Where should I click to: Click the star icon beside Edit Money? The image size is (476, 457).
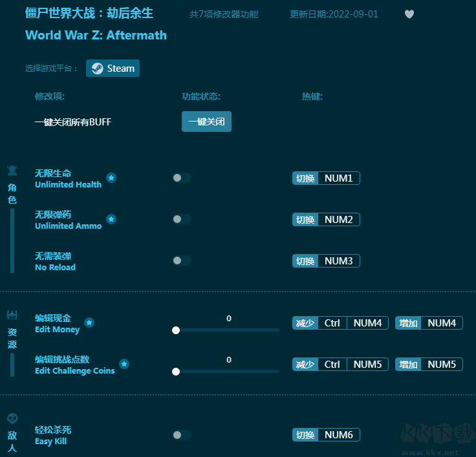pyautogui.click(x=89, y=323)
